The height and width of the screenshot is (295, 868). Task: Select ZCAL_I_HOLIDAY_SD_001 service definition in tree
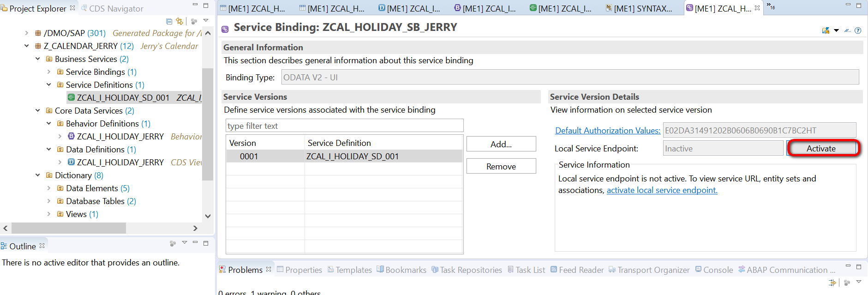pyautogui.click(x=123, y=98)
